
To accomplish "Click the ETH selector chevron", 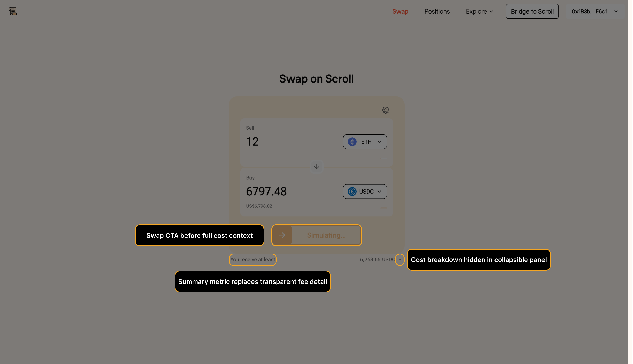I will coord(379,142).
